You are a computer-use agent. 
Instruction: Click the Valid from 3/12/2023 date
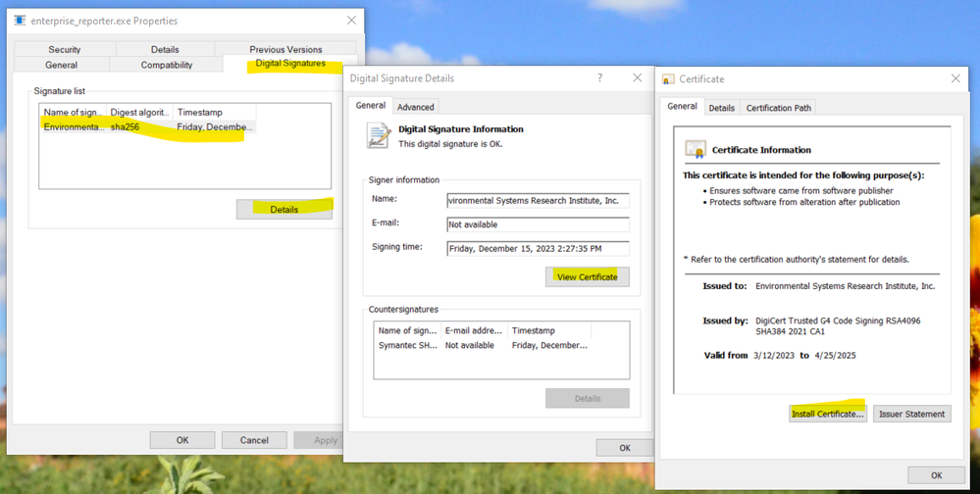click(x=774, y=356)
